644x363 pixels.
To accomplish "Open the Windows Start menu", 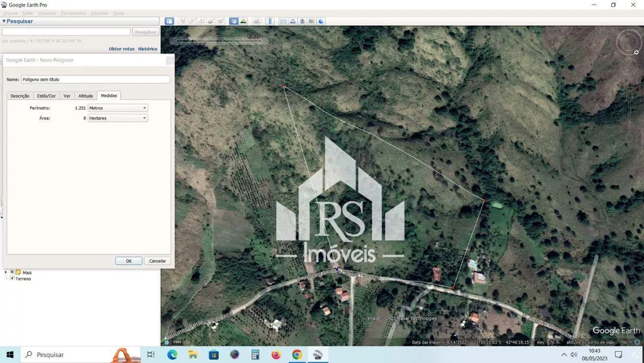I will (x=10, y=355).
